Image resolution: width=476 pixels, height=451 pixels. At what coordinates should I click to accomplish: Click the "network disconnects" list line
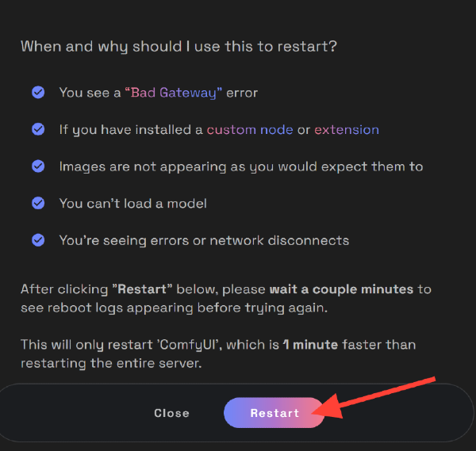click(204, 240)
